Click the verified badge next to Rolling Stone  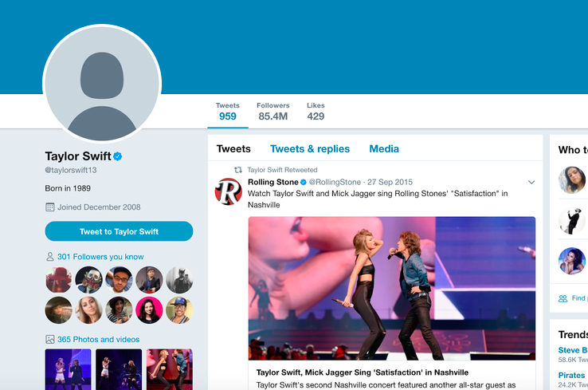(x=304, y=183)
